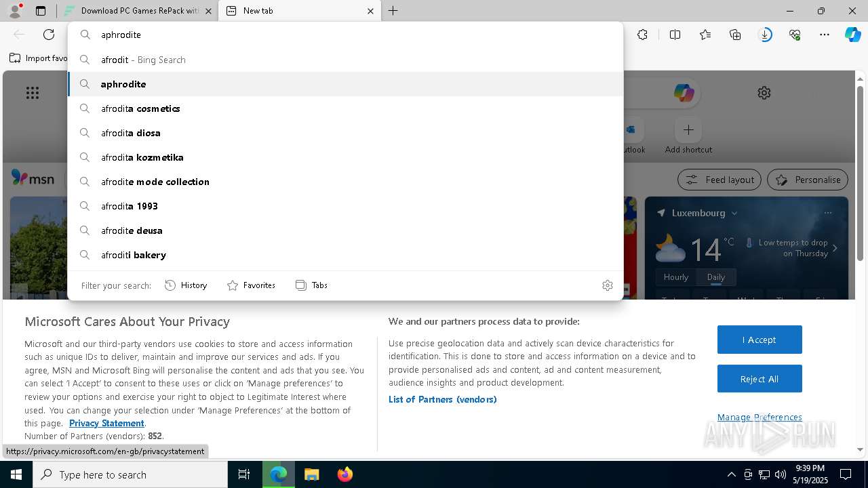Click the Copilot icon in search box
The height and width of the screenshot is (488, 868).
point(684,93)
